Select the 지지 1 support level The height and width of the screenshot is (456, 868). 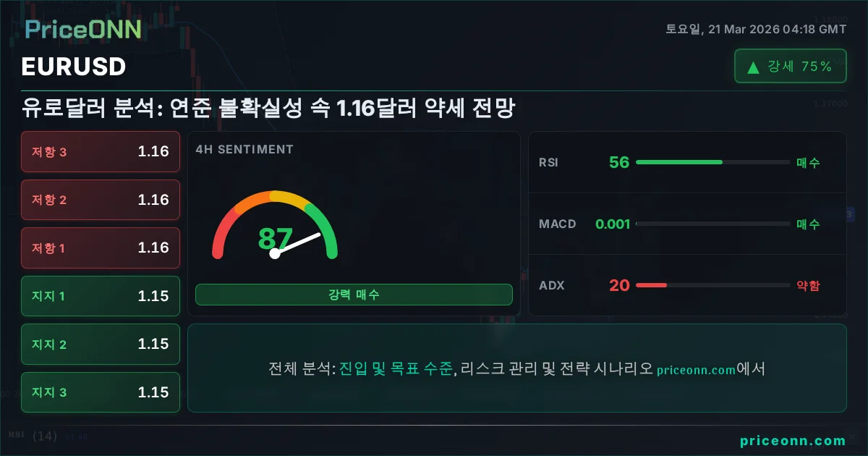(x=101, y=296)
